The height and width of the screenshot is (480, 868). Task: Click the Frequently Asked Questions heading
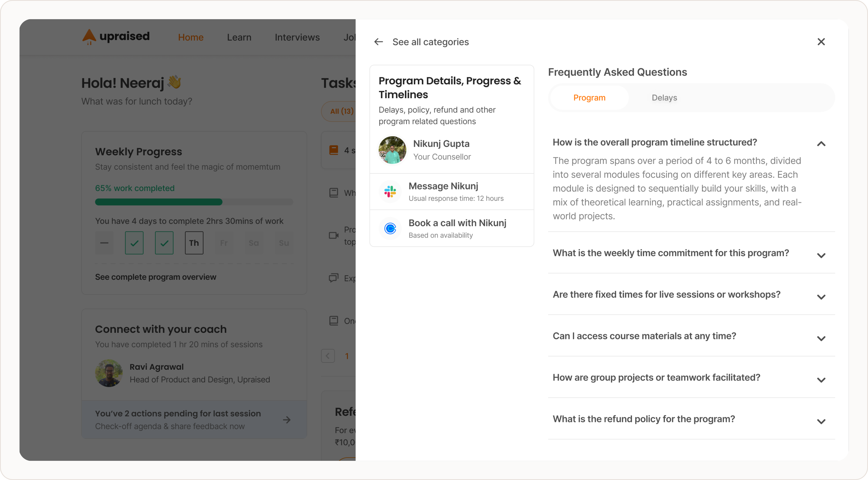coord(617,72)
